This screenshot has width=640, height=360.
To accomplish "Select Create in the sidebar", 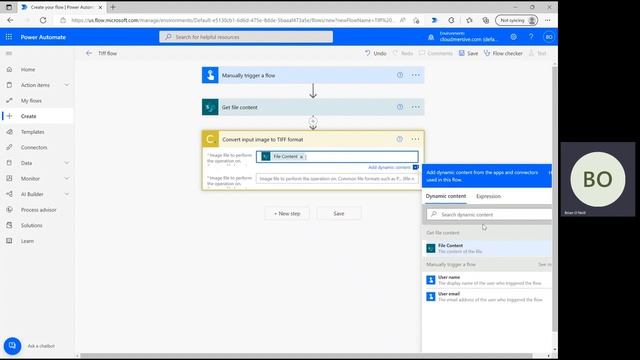I will [x=29, y=116].
